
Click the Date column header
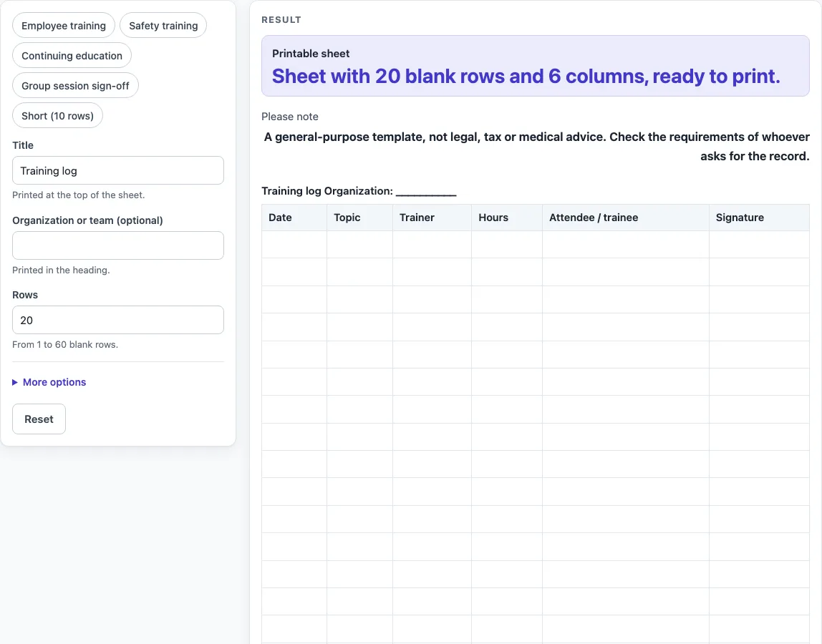pos(294,218)
